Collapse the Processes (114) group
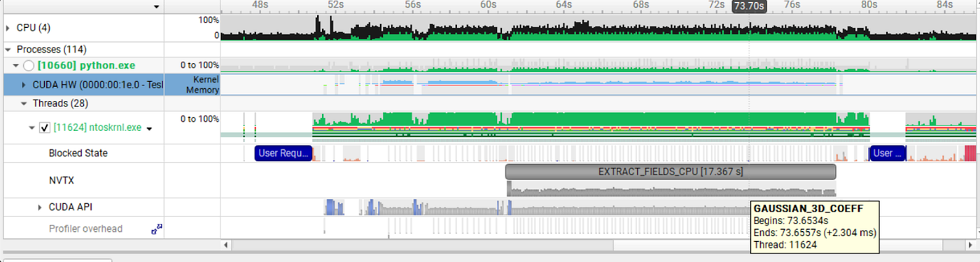The image size is (980, 262). (x=8, y=50)
